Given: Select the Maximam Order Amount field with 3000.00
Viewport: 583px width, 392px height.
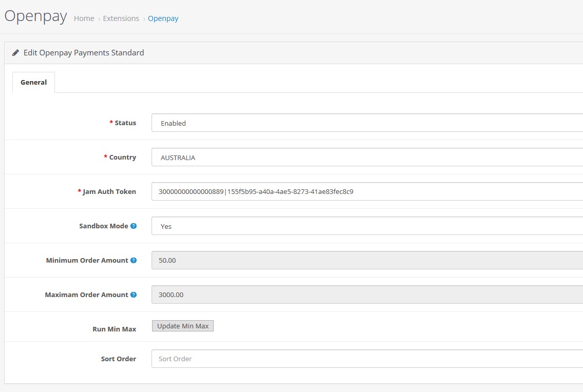Looking at the screenshot, I should pos(367,295).
